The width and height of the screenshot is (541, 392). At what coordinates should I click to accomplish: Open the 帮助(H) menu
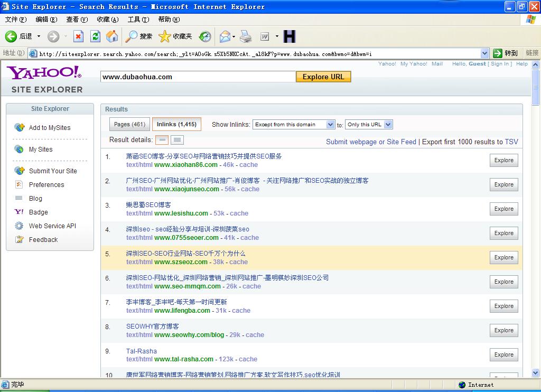pos(169,20)
